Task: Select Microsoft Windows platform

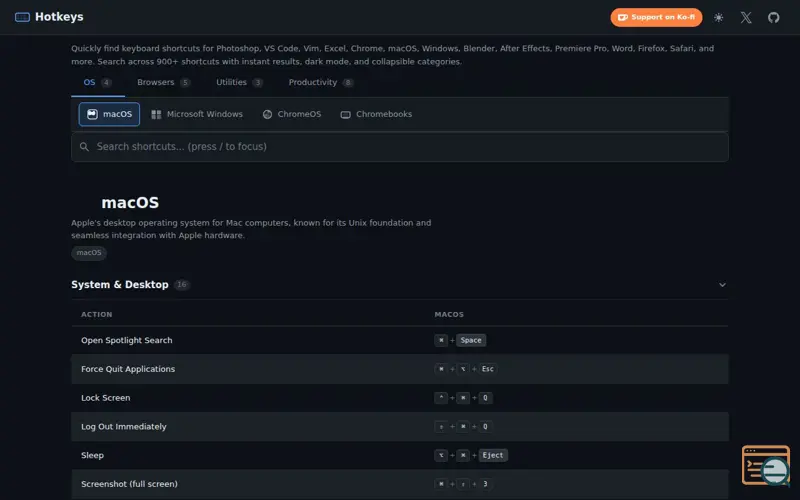Action: coord(197,114)
